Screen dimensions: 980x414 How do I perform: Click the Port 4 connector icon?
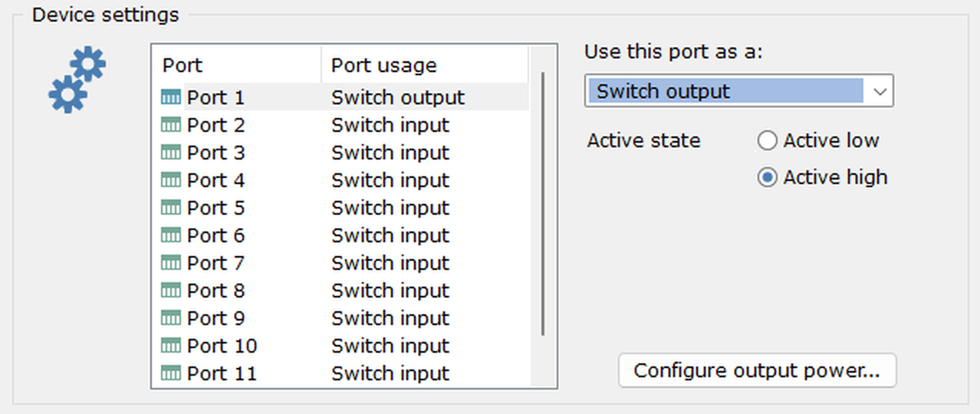(x=171, y=180)
